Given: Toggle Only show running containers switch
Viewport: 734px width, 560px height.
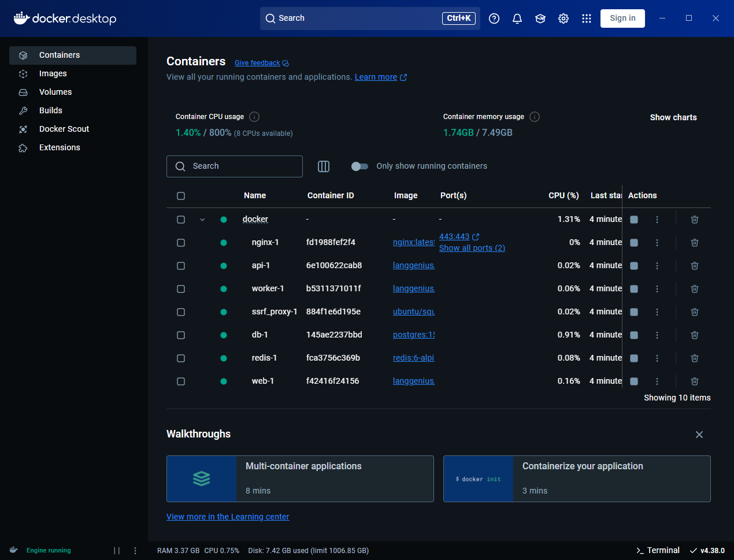Looking at the screenshot, I should click(359, 166).
